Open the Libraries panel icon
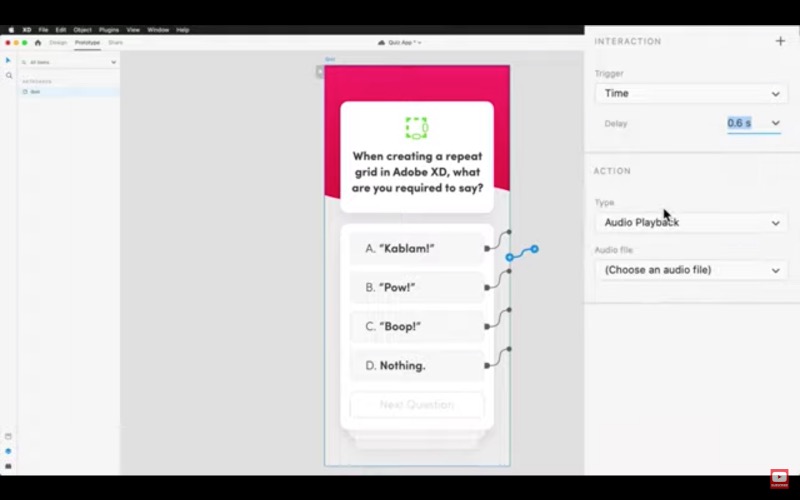The height and width of the screenshot is (500, 800). [8, 436]
